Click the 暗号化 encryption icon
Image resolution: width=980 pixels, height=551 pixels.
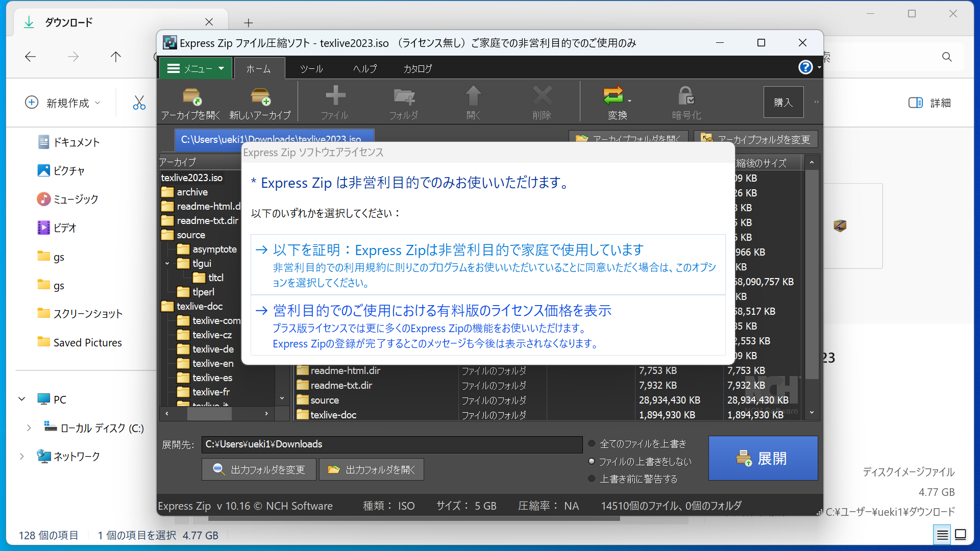[685, 101]
